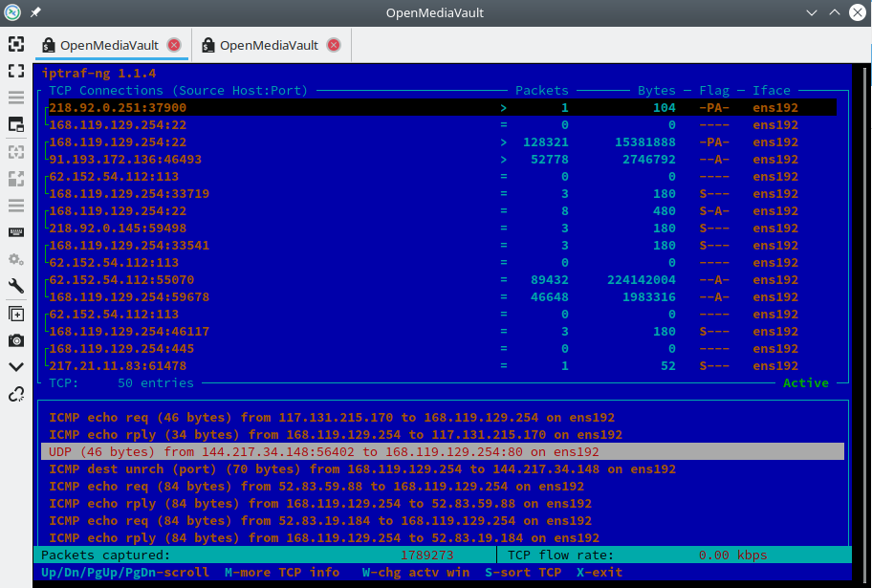Click the Bytes column header
This screenshot has width=872, height=588.
[656, 90]
